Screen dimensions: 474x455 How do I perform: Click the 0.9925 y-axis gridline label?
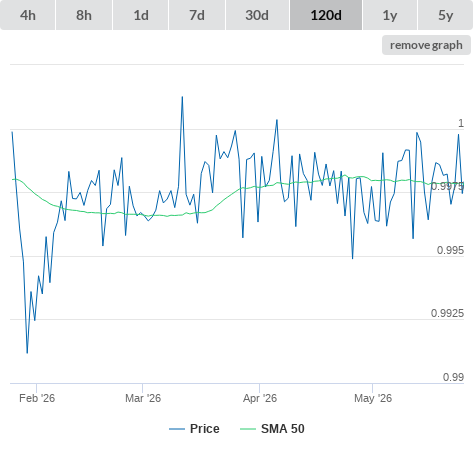(447, 313)
